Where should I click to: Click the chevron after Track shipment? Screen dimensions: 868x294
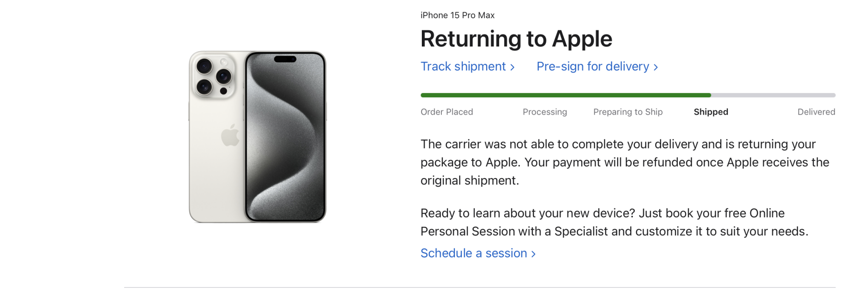(512, 67)
